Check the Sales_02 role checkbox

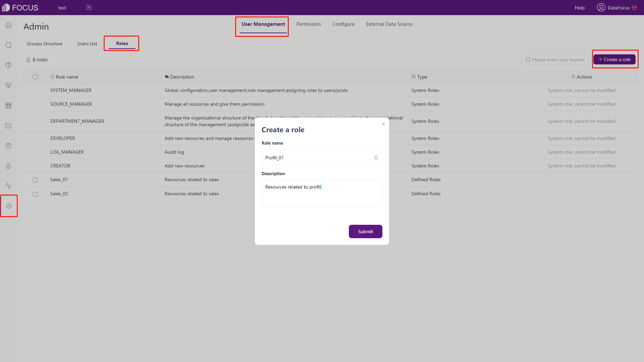[x=35, y=194]
